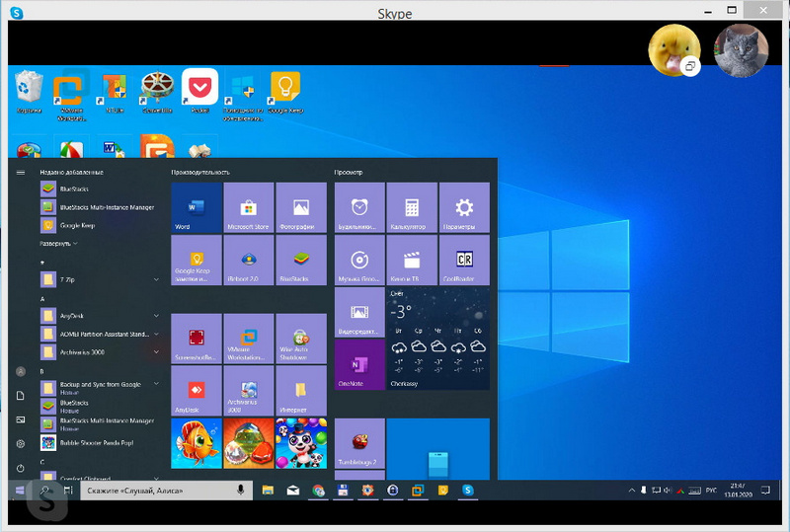The height and width of the screenshot is (532, 790).
Task: Open the notification center icon
Action: point(765,491)
